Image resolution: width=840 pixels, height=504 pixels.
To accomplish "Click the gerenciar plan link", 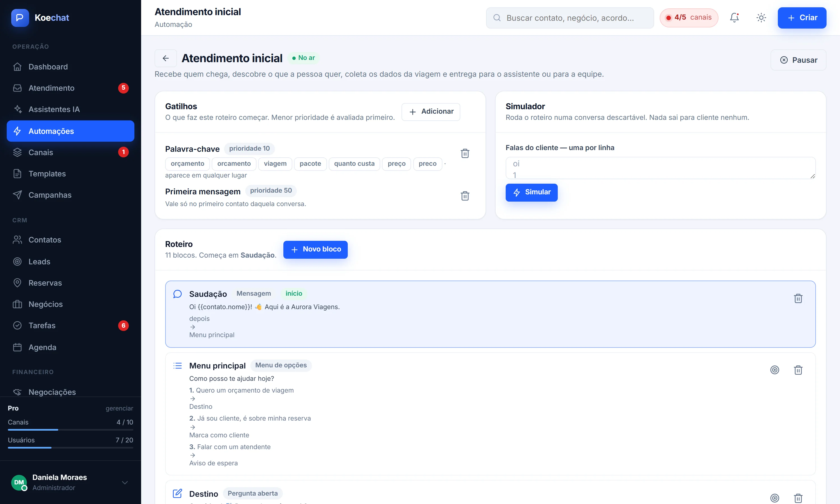I will pyautogui.click(x=119, y=408).
